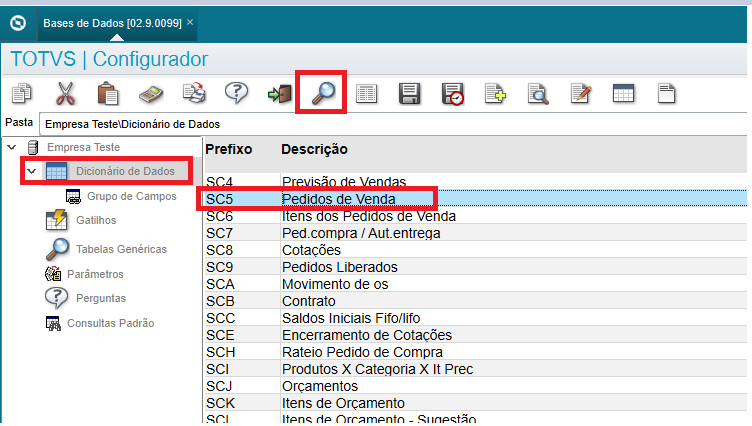Click the TOTVS logo icon
The height and width of the screenshot is (426, 752).
[18, 23]
